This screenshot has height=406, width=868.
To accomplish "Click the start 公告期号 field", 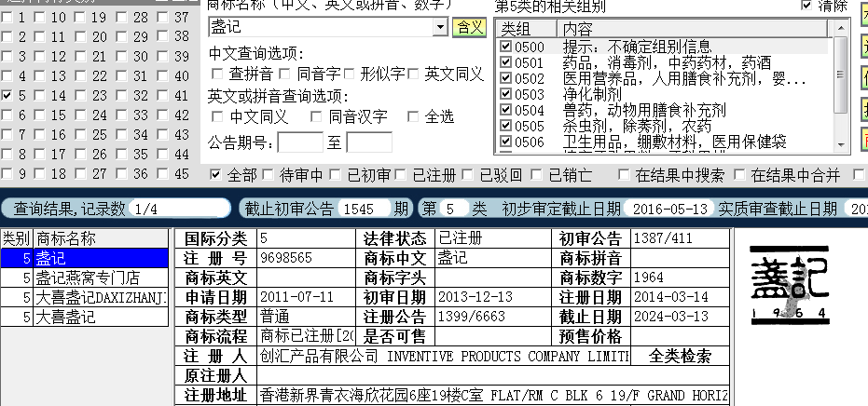I will pyautogui.click(x=300, y=142).
